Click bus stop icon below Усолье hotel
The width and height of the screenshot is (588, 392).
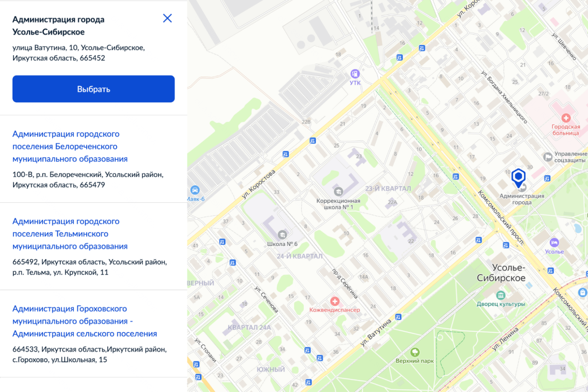pyautogui.click(x=551, y=271)
